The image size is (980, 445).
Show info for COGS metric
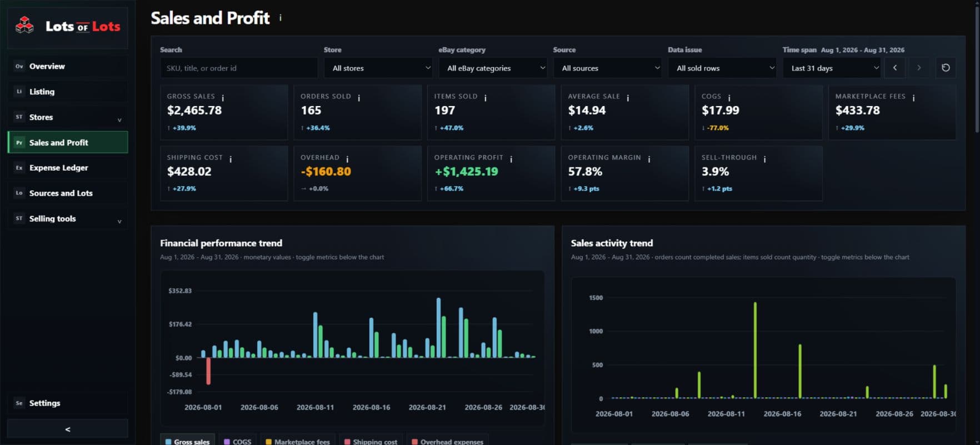click(x=729, y=98)
